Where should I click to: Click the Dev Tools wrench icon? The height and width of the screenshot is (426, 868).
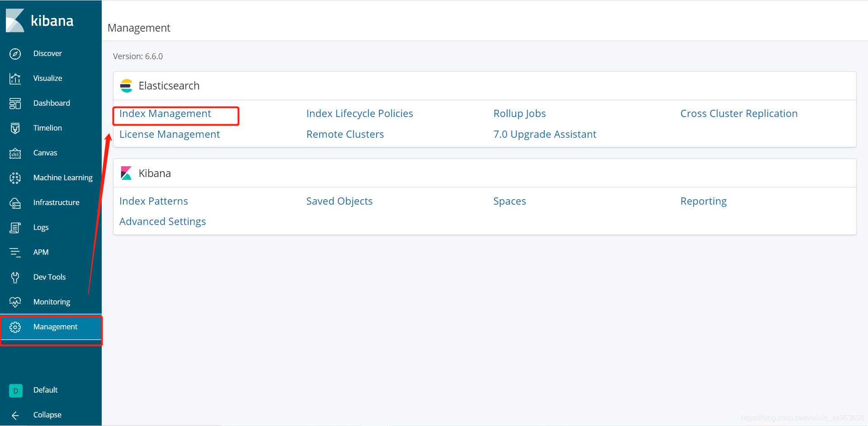[x=15, y=277]
